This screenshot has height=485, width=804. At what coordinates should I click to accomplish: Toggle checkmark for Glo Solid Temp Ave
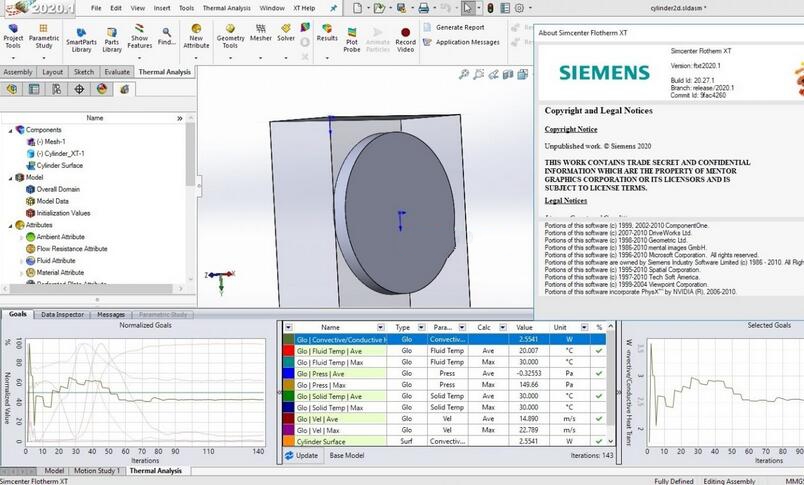pyautogui.click(x=598, y=396)
